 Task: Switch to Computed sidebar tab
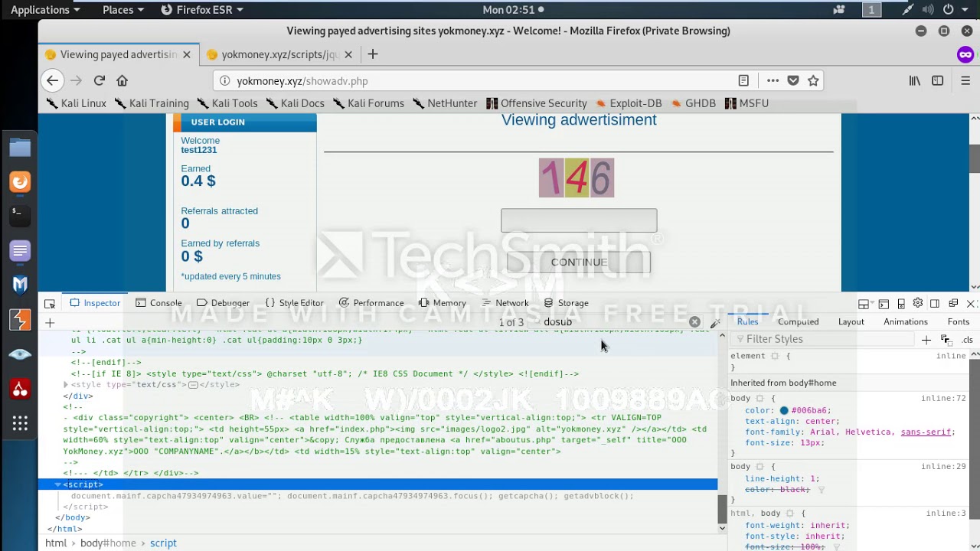coord(798,322)
